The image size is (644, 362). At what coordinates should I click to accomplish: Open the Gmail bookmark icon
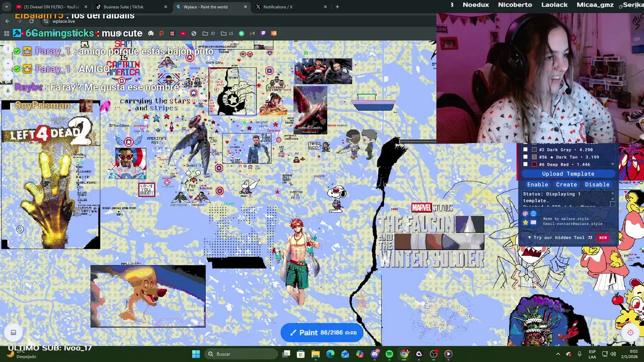[252, 33]
